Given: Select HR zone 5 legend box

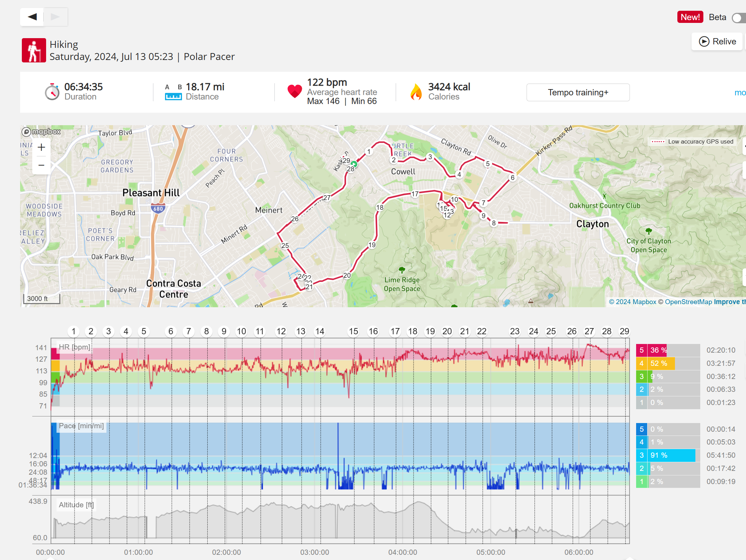Looking at the screenshot, I should coord(641,350).
